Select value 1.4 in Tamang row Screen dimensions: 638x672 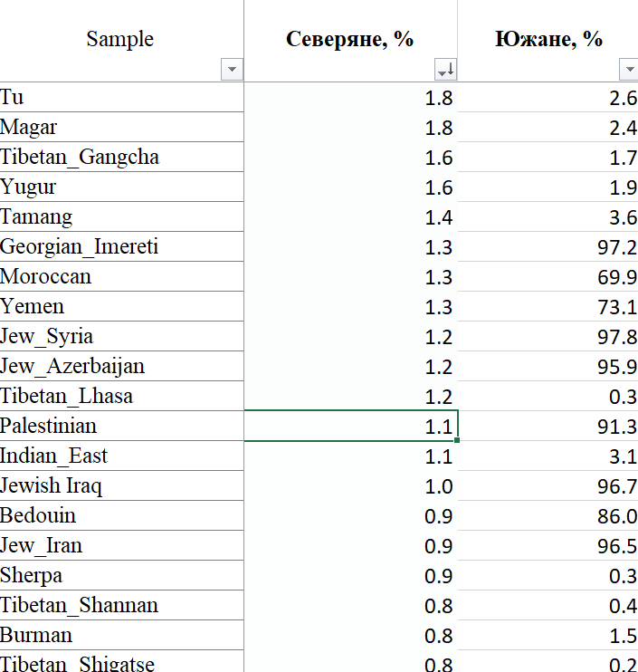[351, 216]
